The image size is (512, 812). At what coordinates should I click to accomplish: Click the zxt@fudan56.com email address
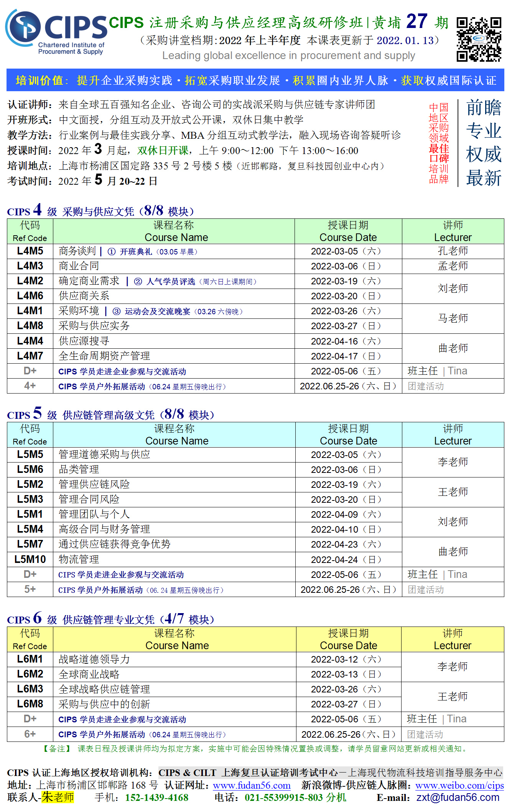(458, 797)
